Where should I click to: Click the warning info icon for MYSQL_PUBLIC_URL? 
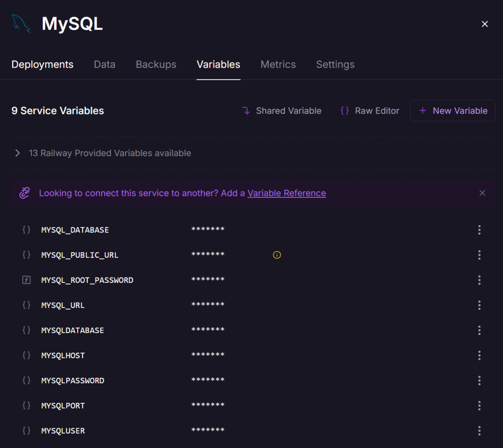277,255
